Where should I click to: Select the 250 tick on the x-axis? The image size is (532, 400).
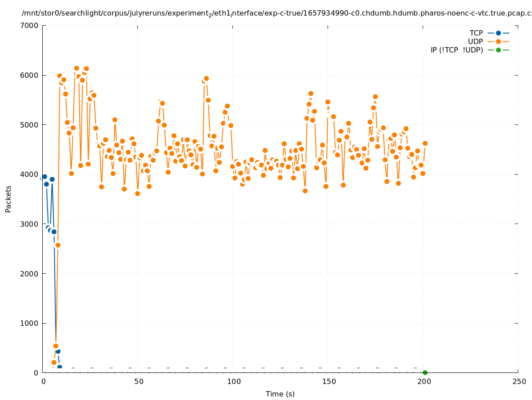tap(518, 381)
